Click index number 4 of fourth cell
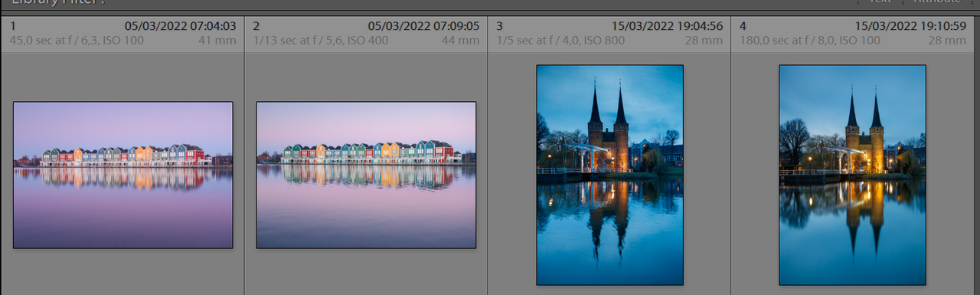 [743, 26]
